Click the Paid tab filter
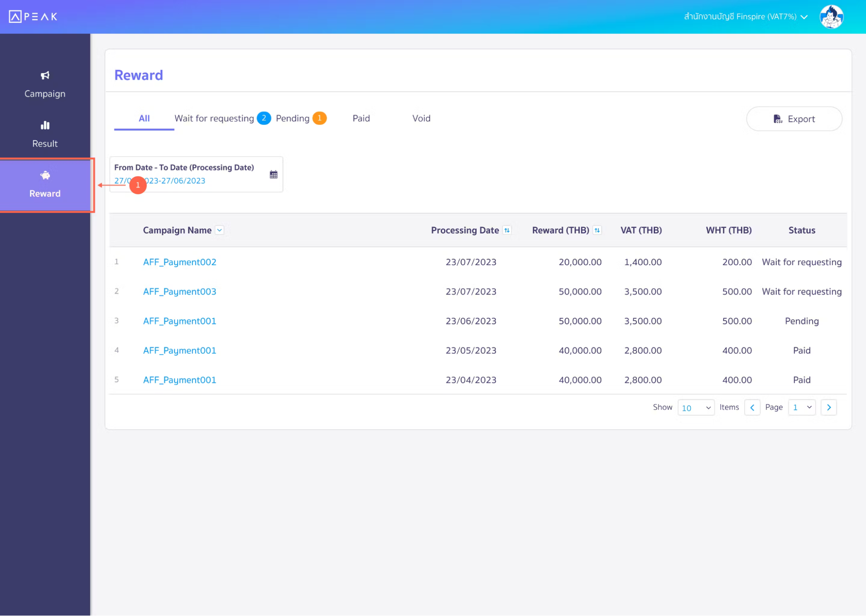The height and width of the screenshot is (616, 866). tap(361, 118)
